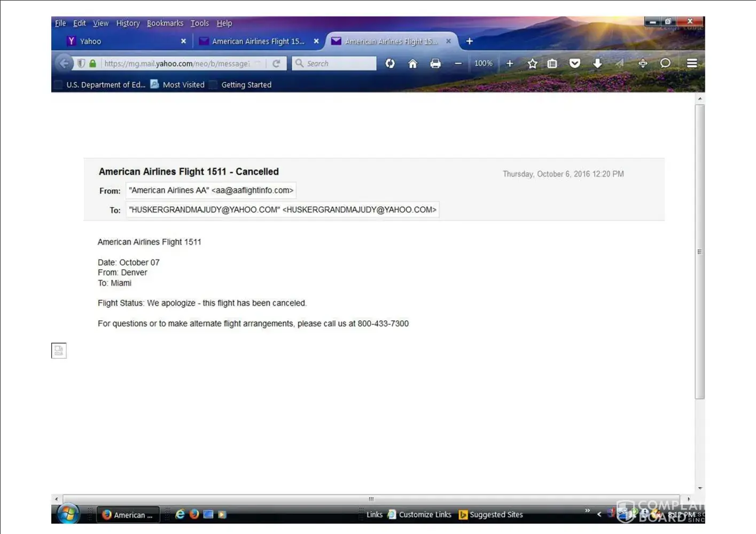Open the Help menu
Screen dimensions: 756x534
[224, 23]
